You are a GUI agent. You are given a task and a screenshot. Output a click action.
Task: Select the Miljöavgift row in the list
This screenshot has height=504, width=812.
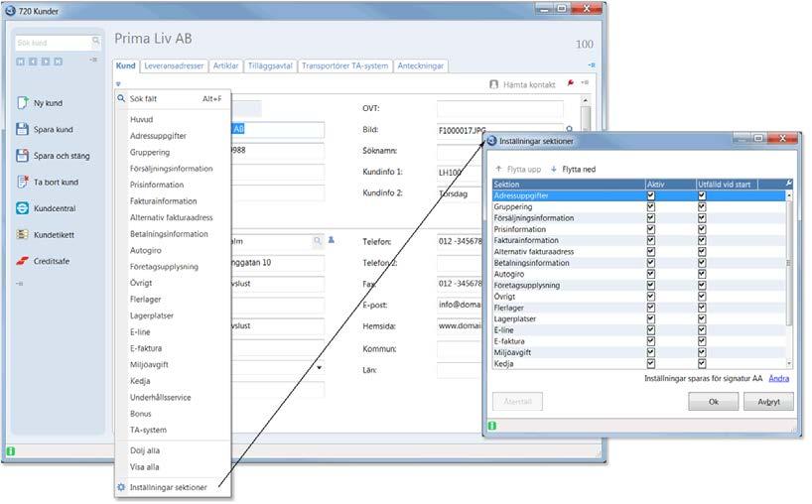pyautogui.click(x=639, y=352)
